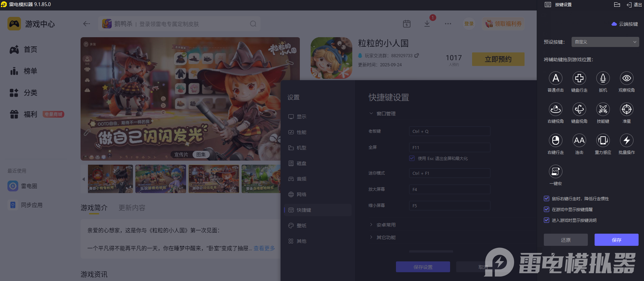
Task: Click the folder icon in the title bar
Action: [617, 5]
